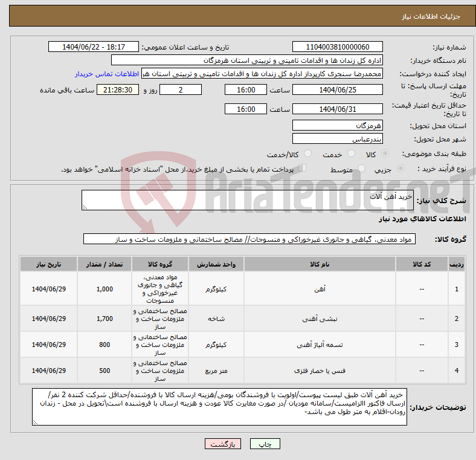Click unit شاخه in the نبشی آهنی row

(x=216, y=319)
